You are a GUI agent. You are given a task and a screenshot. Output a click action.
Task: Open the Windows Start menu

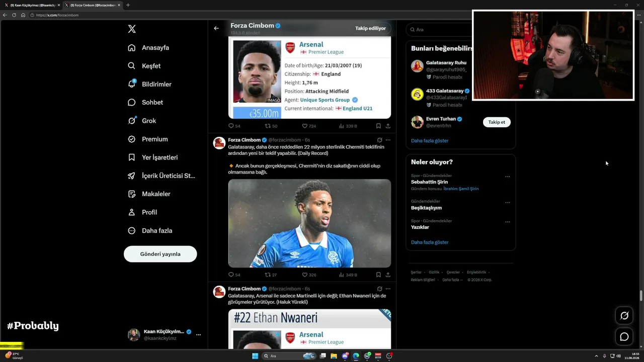pos(255,356)
